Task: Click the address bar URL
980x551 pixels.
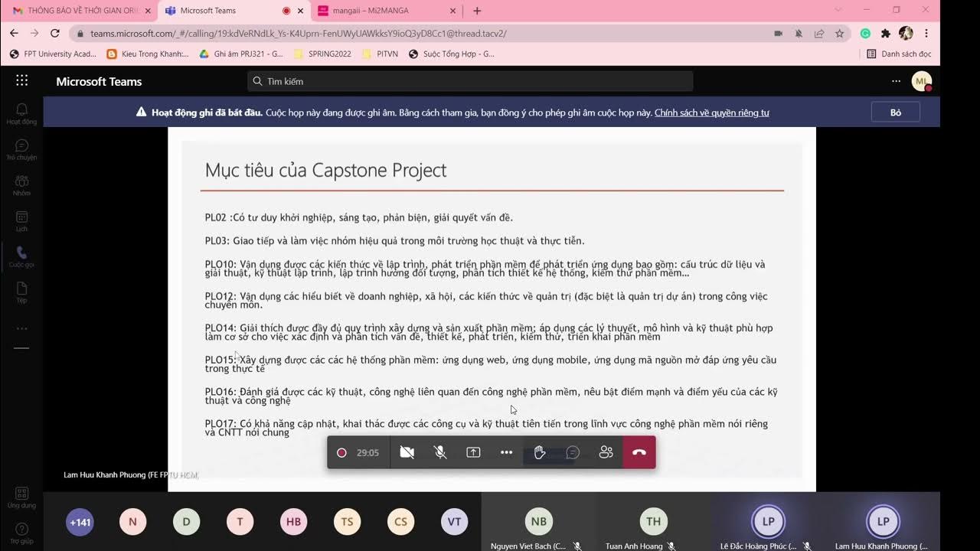Action: tap(299, 34)
